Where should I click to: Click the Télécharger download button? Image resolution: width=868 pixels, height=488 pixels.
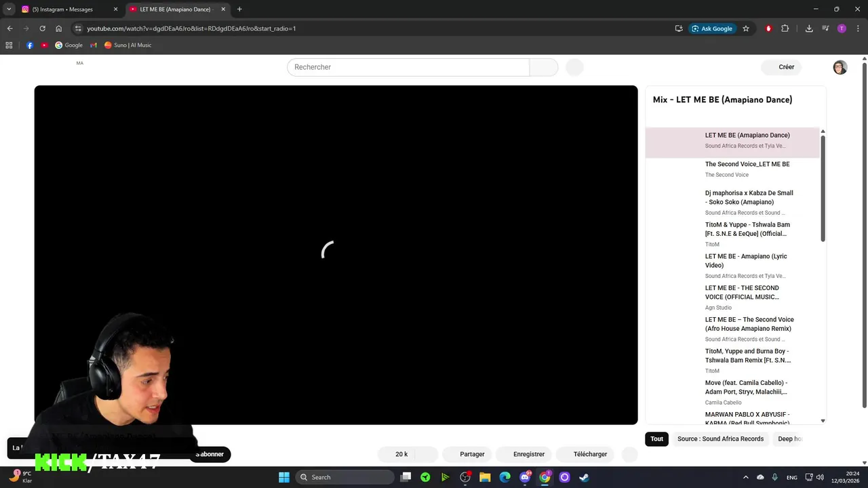[x=586, y=454]
